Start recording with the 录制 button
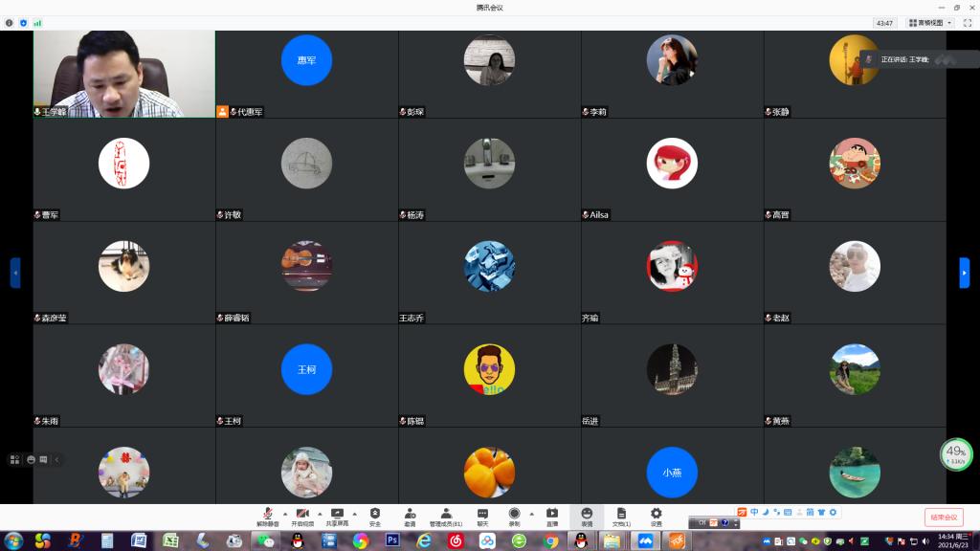 click(x=514, y=517)
